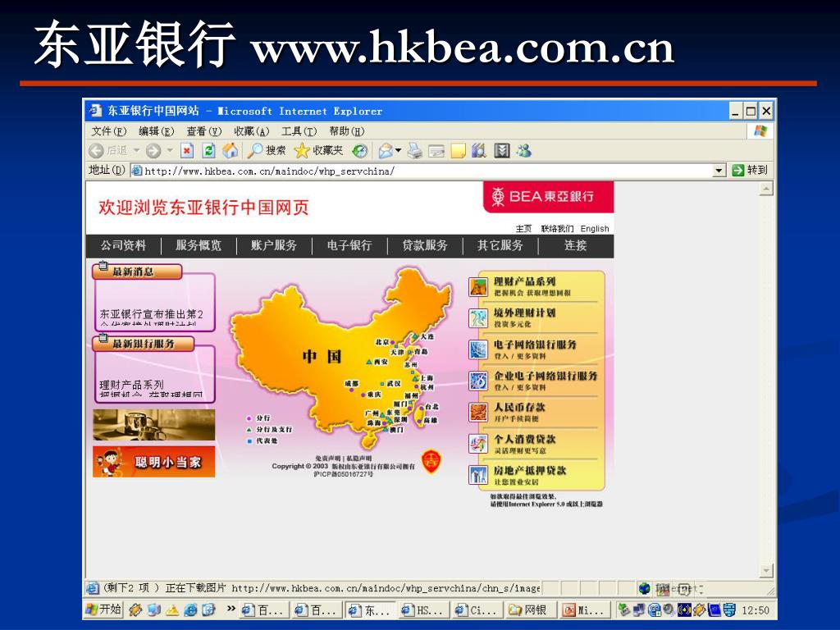Open the History icon in toolbar

(x=360, y=151)
